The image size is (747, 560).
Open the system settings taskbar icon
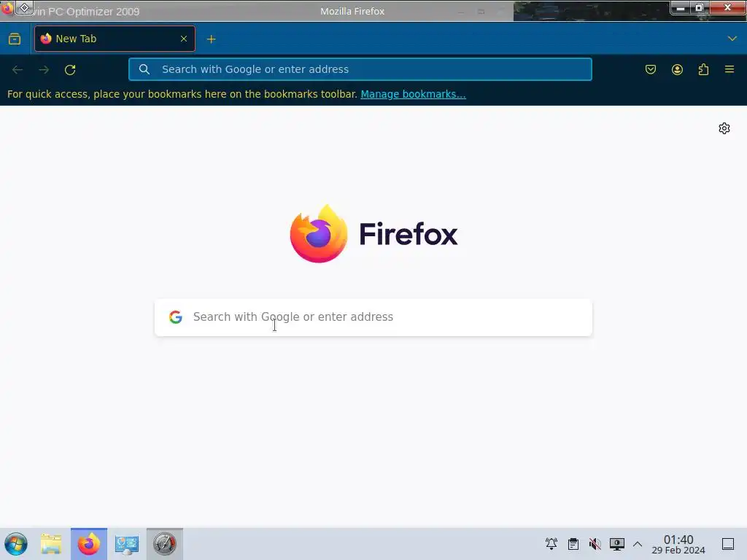click(x=127, y=544)
